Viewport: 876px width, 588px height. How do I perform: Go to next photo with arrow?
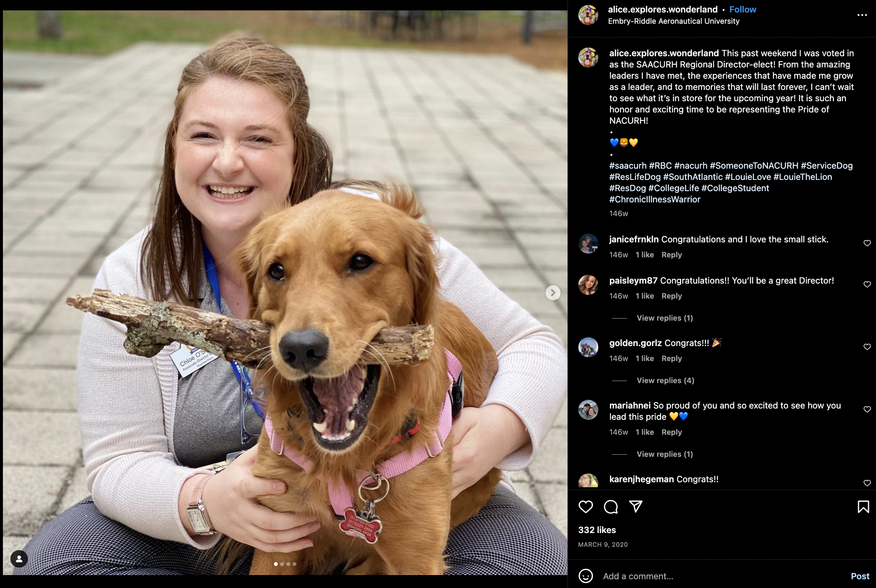pyautogui.click(x=553, y=293)
